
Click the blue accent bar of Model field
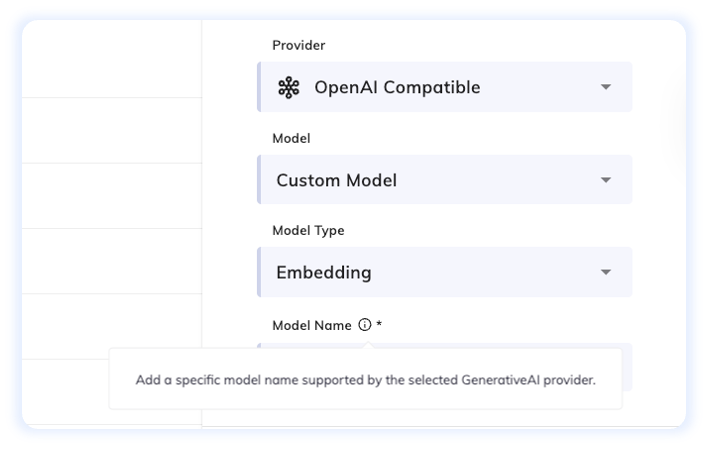[x=259, y=180]
